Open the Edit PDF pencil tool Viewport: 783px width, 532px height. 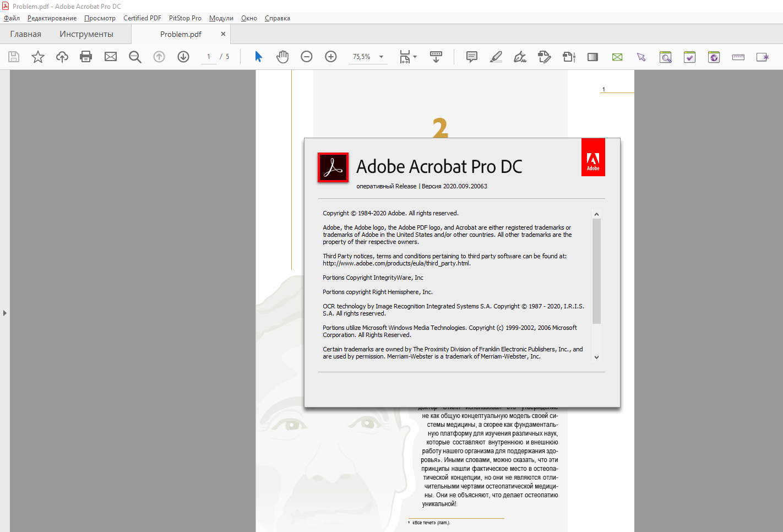[545, 57]
